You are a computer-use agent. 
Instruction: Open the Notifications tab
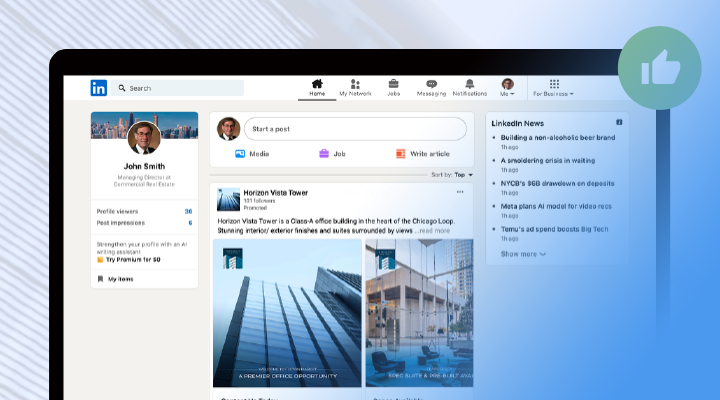pos(470,88)
